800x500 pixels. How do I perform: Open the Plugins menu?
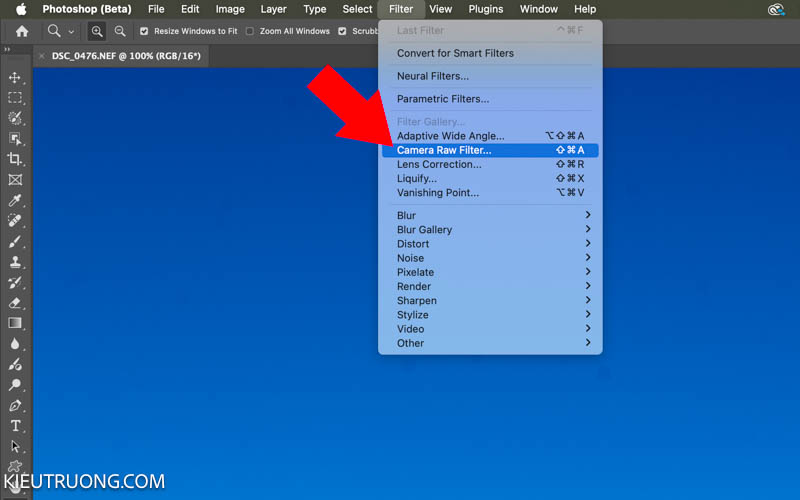[486, 9]
